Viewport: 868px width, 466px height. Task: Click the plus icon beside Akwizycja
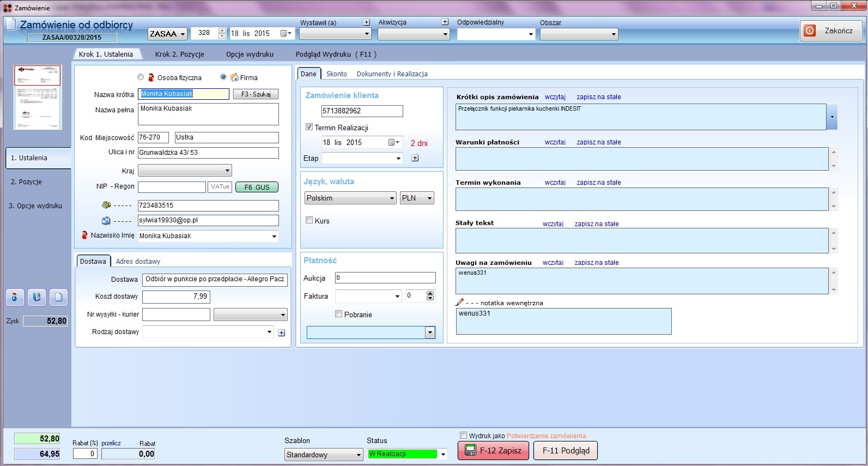click(445, 22)
